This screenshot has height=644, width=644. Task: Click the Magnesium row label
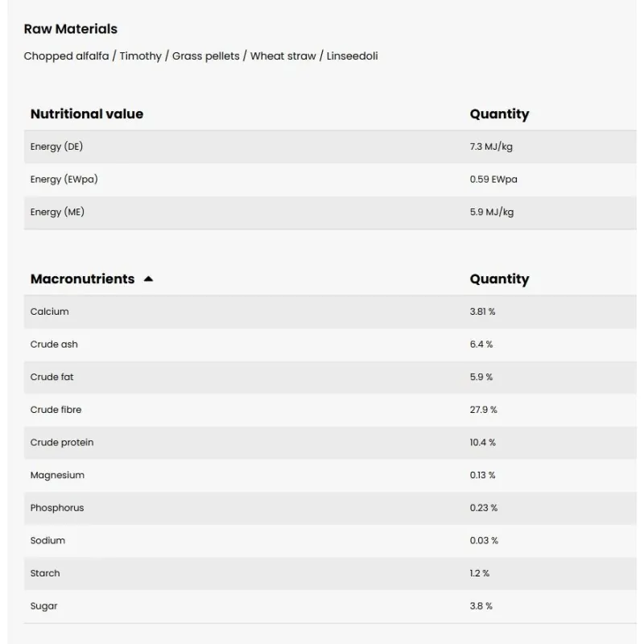point(57,475)
